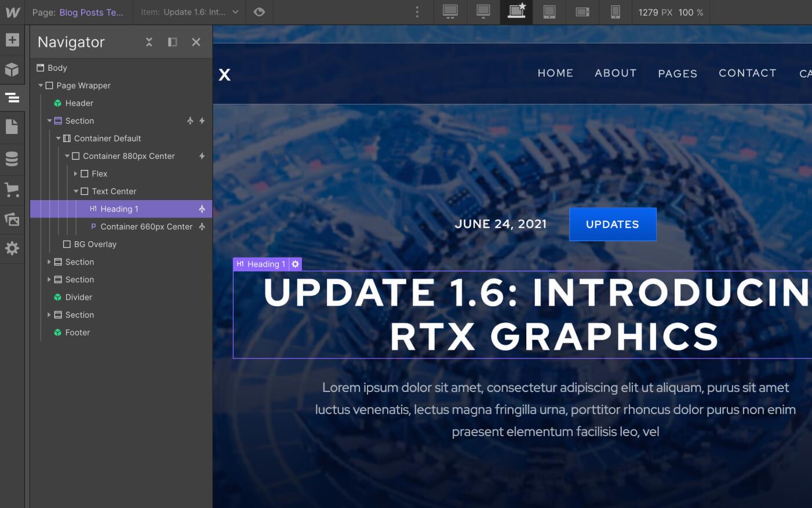Collapse the Text Center node
This screenshot has width=812, height=508.
[76, 191]
